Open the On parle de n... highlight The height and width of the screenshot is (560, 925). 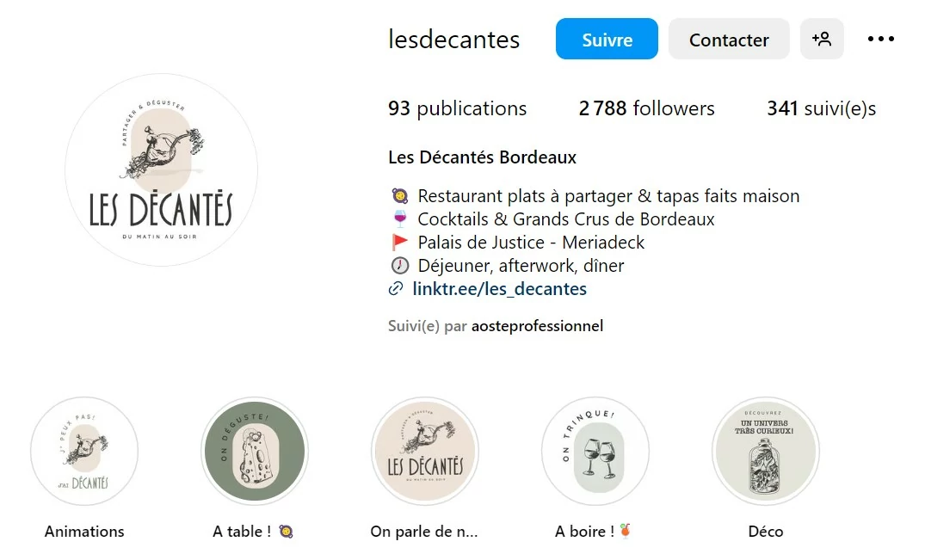[425, 451]
